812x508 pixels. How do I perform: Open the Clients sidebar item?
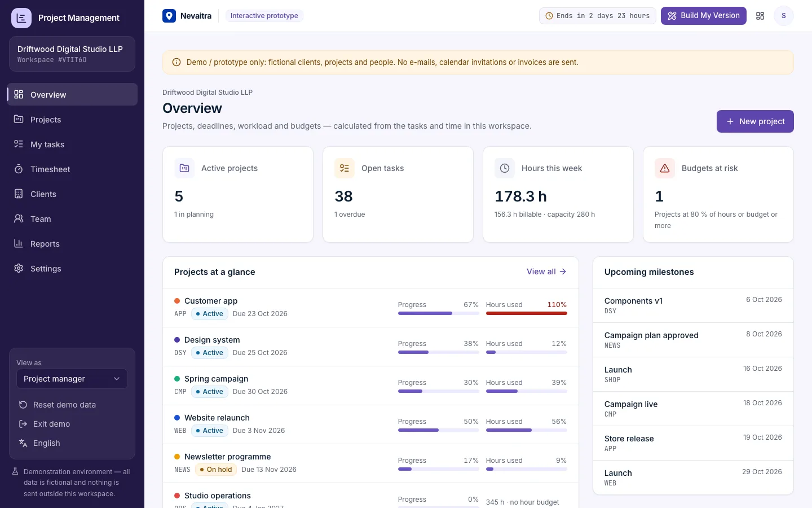[72, 194]
